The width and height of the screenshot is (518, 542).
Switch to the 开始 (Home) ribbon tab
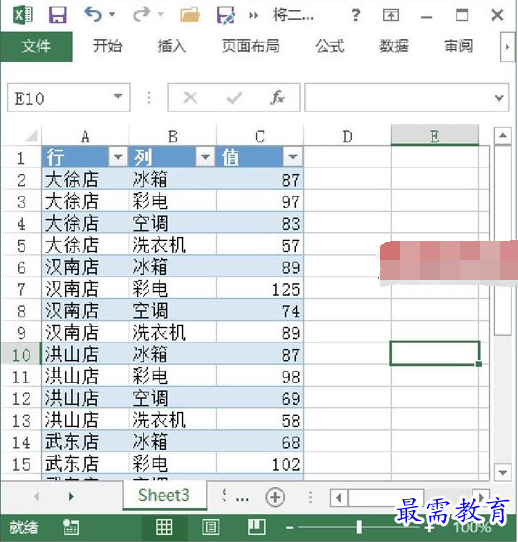click(107, 46)
